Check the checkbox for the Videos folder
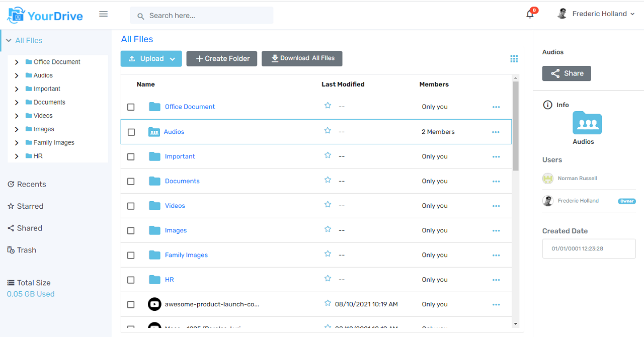Image resolution: width=644 pixels, height=340 pixels. coord(131,206)
